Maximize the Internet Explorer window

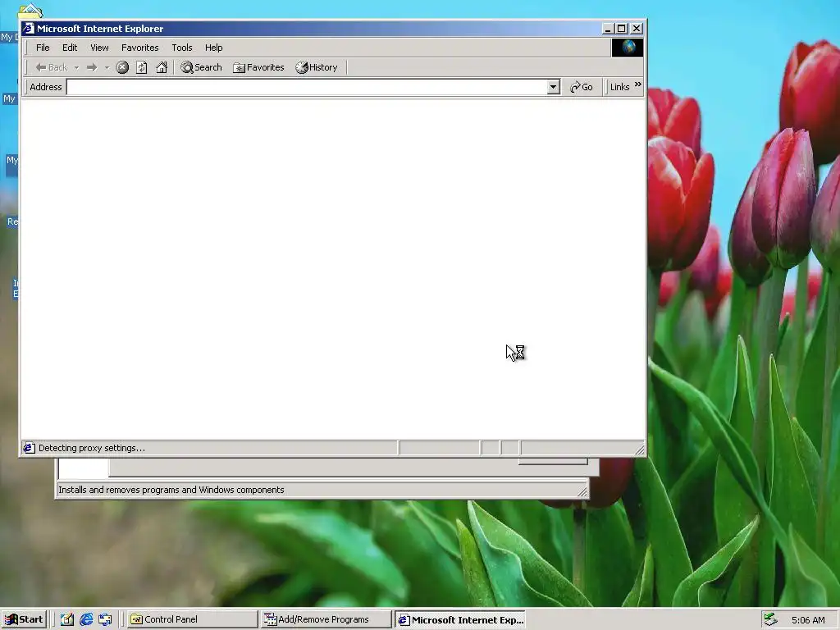point(622,29)
